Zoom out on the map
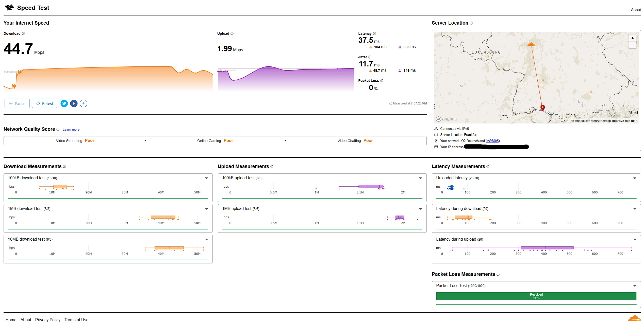644x322 pixels. (x=633, y=45)
